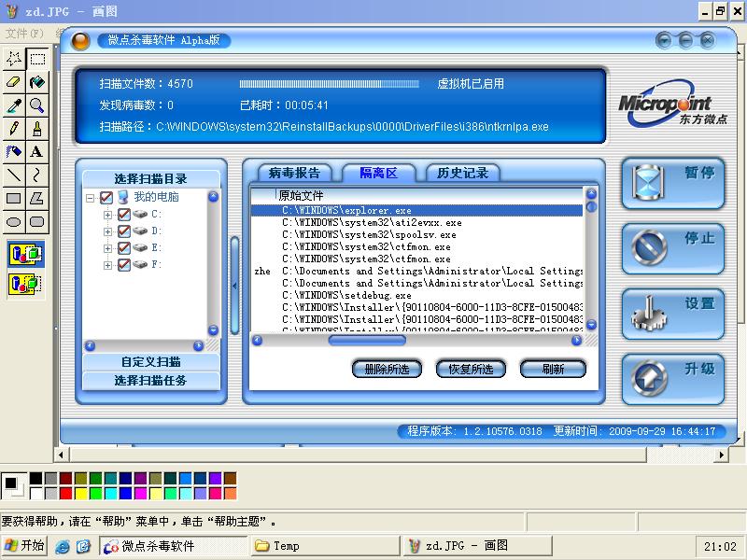This screenshot has width=747, height=560.
Task: Collapse the left panel with the side arrow handle
Action: click(x=234, y=286)
